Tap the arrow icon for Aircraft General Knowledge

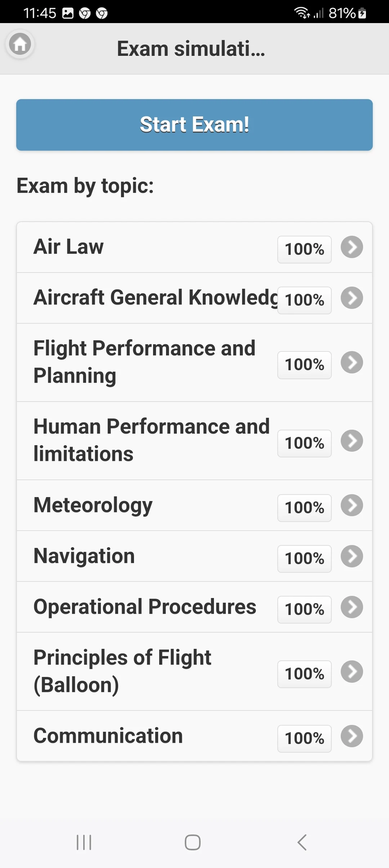click(x=352, y=298)
